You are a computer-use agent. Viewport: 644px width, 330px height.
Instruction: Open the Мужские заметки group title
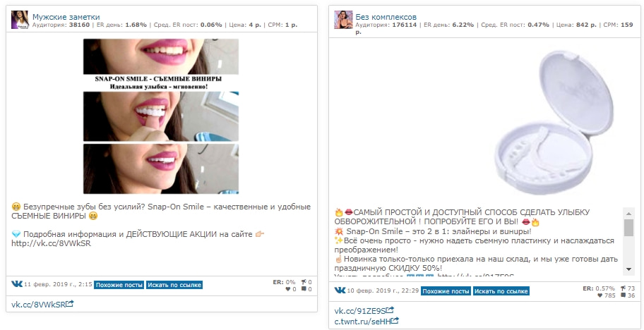(66, 17)
